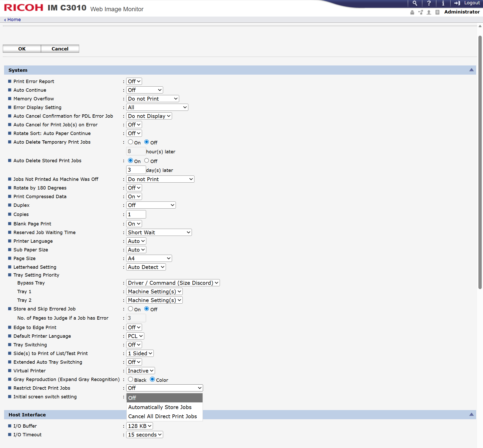Enable Auto Delete Temporary Print Jobs On radio
Image resolution: width=483 pixels, height=448 pixels.
click(131, 142)
